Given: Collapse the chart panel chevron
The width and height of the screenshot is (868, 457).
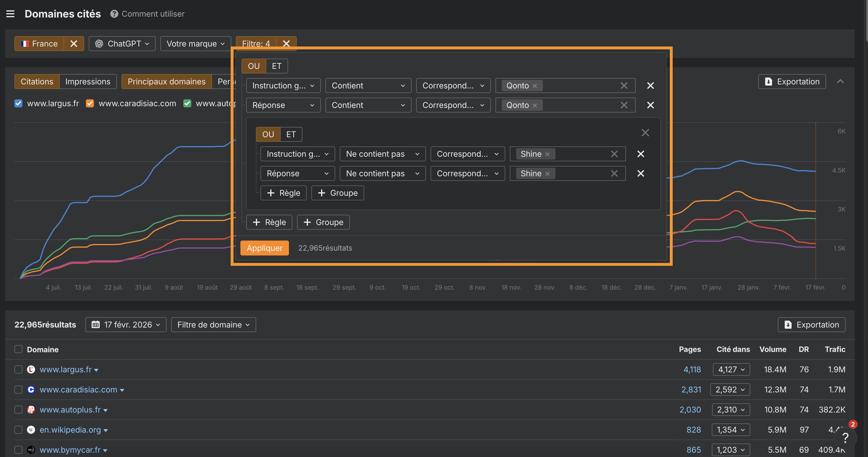Looking at the screenshot, I should click(x=840, y=82).
